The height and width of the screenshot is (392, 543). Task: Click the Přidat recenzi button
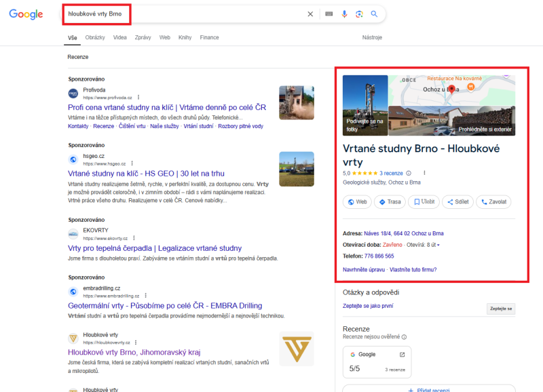429,389
